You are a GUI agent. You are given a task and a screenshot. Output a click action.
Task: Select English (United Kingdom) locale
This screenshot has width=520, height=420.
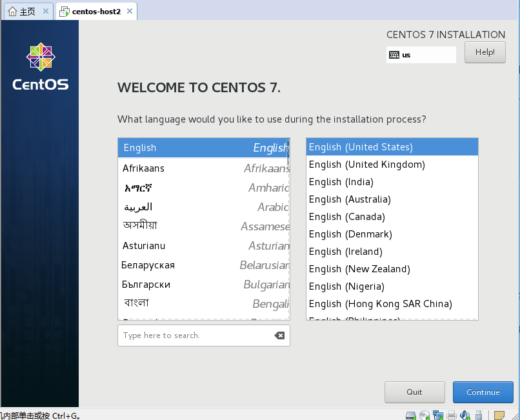(x=392, y=165)
